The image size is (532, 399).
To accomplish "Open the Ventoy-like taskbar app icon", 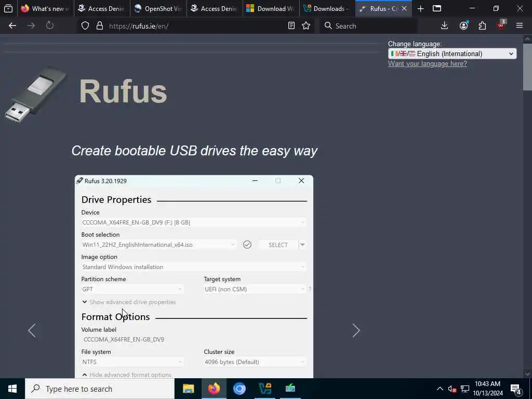I will point(265,389).
